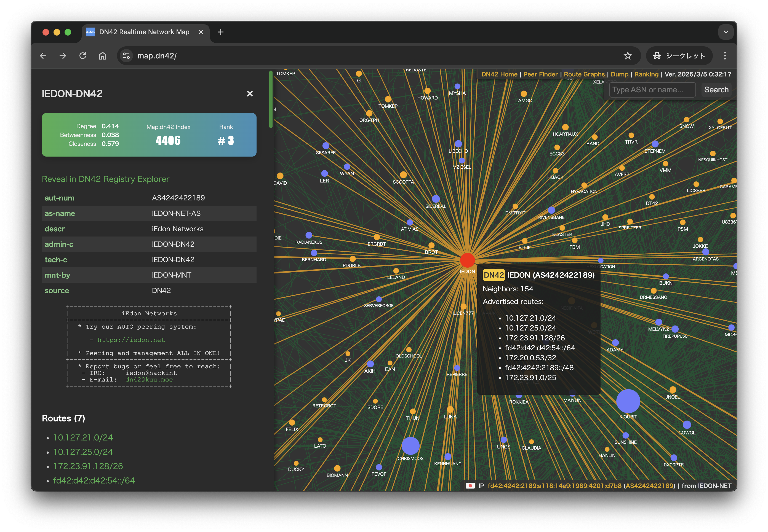
Task: Open the https://iedon.net link
Action: 131,340
